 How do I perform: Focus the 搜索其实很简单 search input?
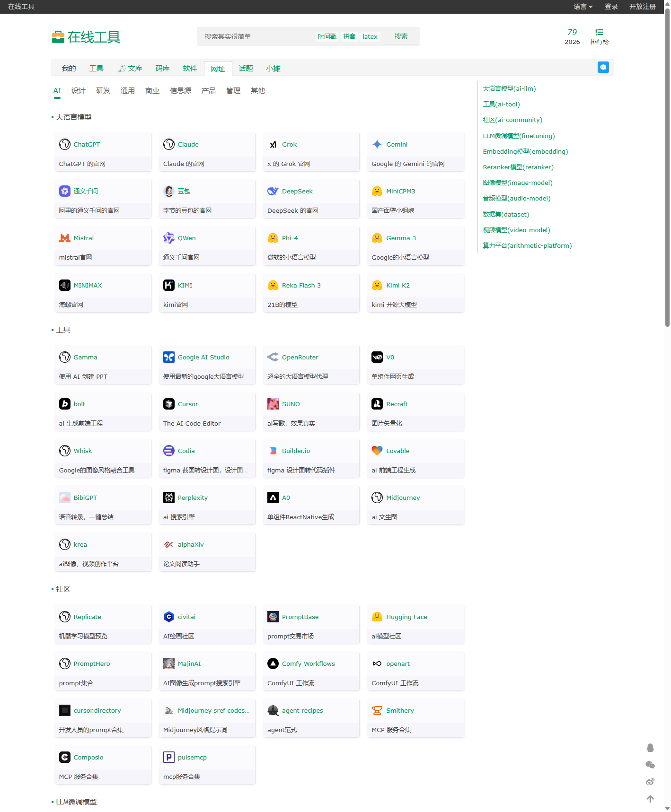coord(256,36)
